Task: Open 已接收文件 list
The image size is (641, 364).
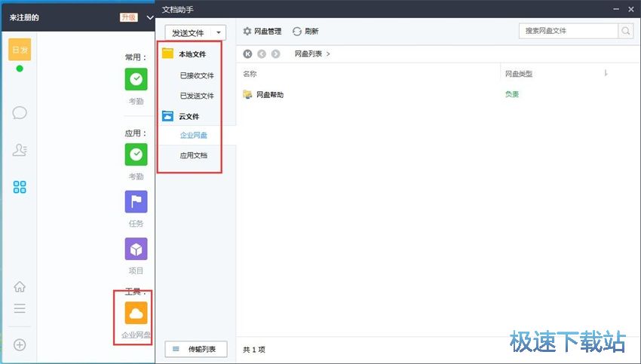Action: tap(197, 75)
